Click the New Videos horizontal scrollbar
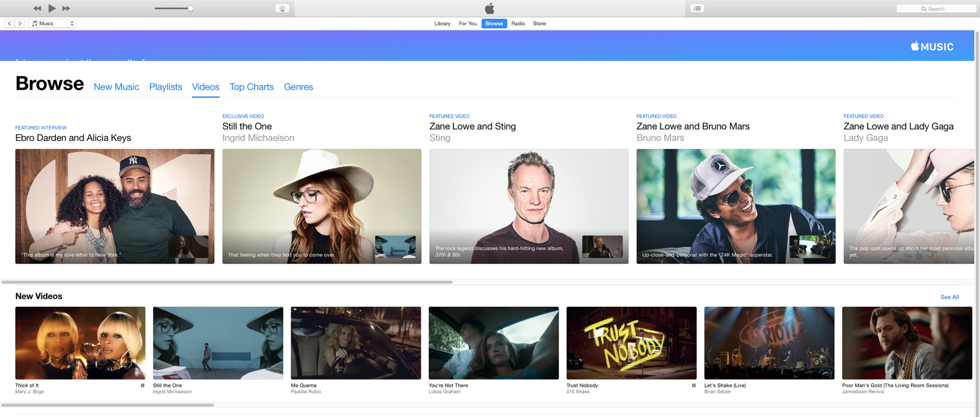The image size is (980, 417). coord(107,405)
